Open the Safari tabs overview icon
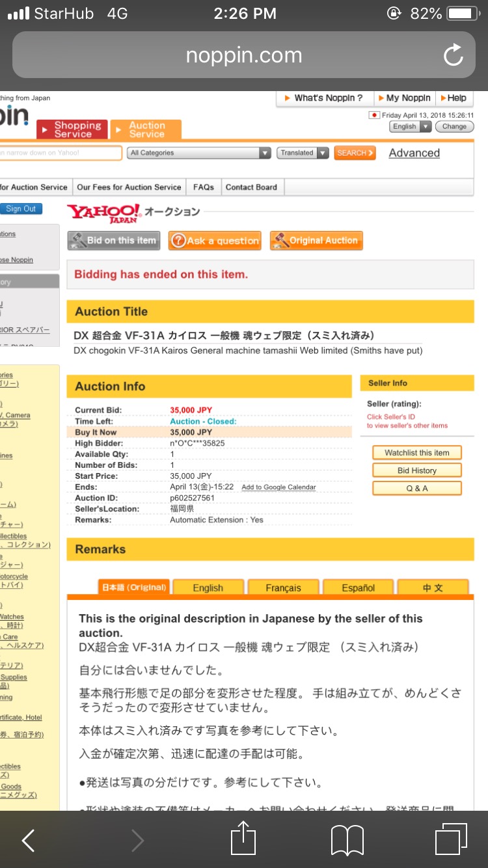Image resolution: width=488 pixels, height=868 pixels. (451, 839)
